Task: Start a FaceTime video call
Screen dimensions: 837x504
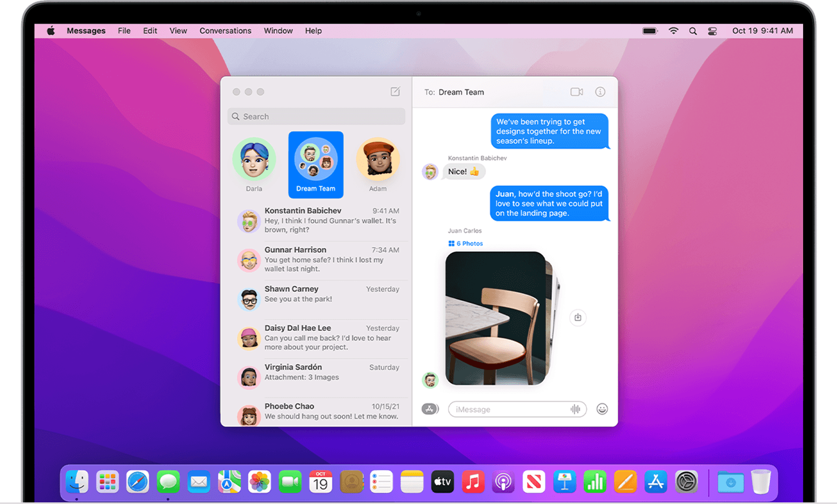Action: click(576, 92)
